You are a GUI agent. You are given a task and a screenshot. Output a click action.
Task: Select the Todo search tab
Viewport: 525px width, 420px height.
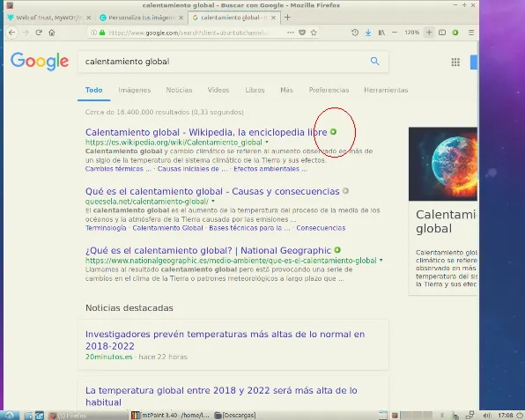click(93, 90)
